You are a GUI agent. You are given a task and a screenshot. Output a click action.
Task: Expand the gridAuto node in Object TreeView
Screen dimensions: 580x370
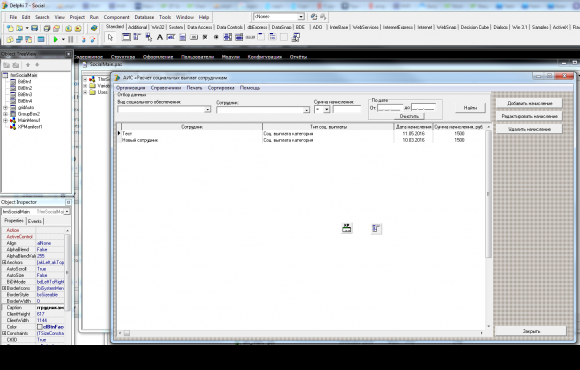tap(5, 107)
